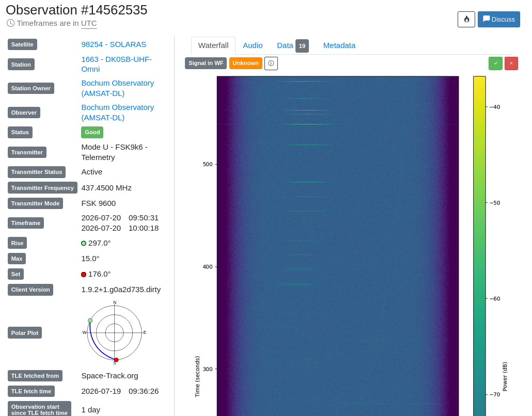
Task: Click the clock icon beside Timeframes
Action: click(x=11, y=23)
